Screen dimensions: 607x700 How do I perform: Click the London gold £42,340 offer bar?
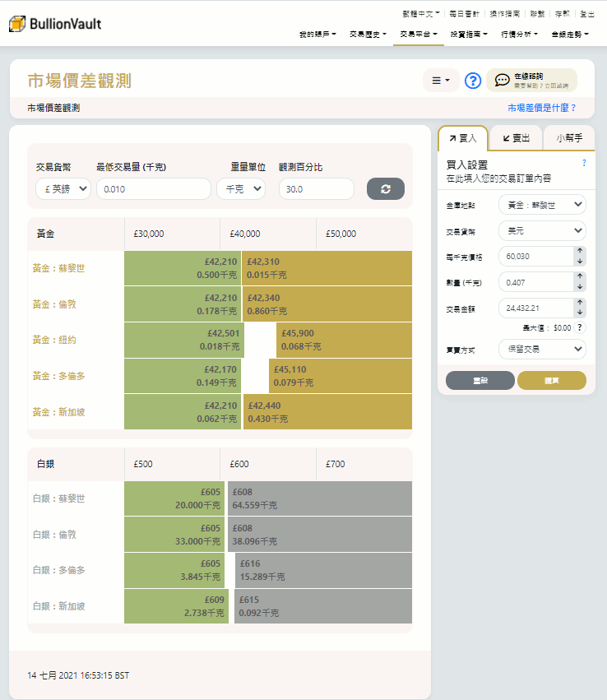point(327,304)
